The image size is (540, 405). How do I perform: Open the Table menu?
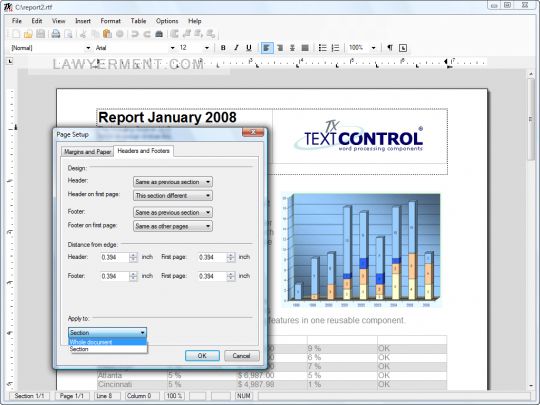tap(138, 21)
